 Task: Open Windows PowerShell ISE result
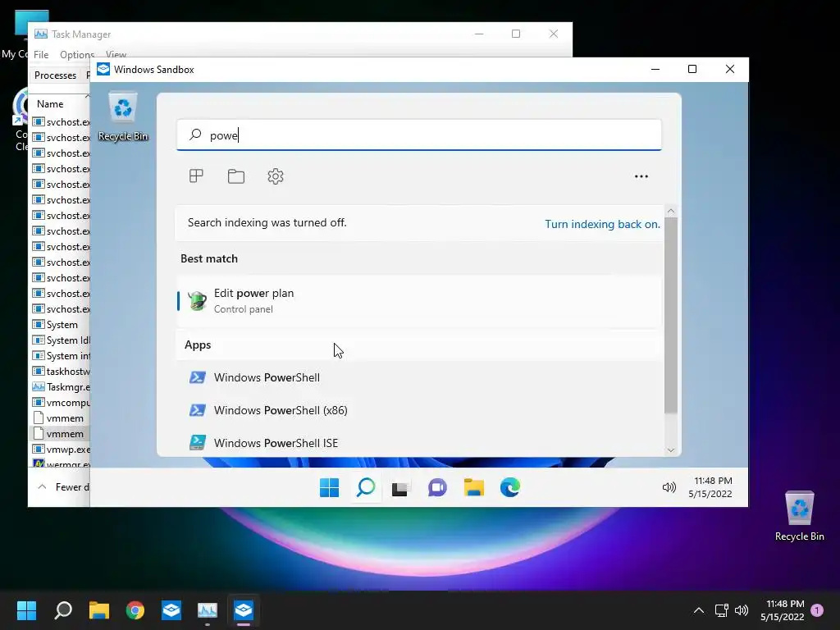[419, 443]
